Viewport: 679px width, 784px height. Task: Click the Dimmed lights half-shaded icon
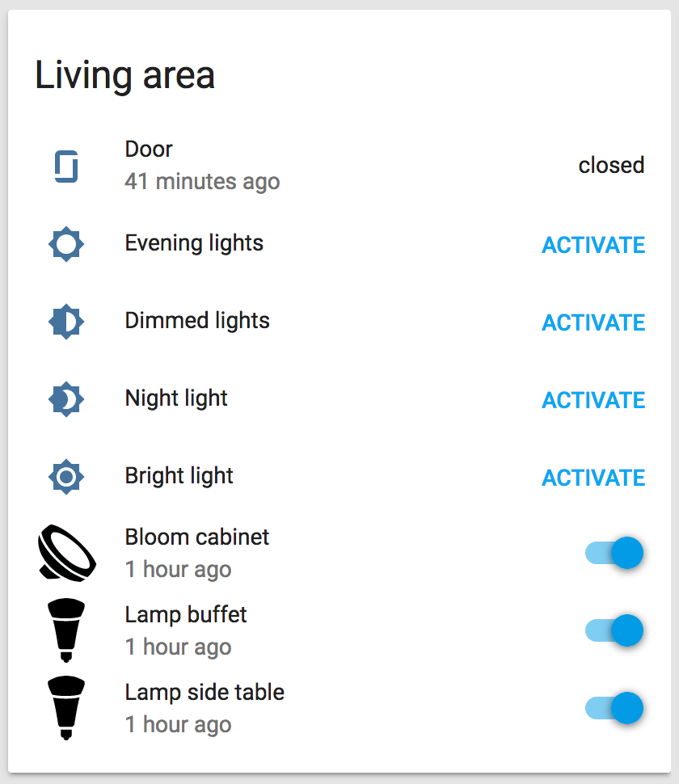[x=65, y=321]
